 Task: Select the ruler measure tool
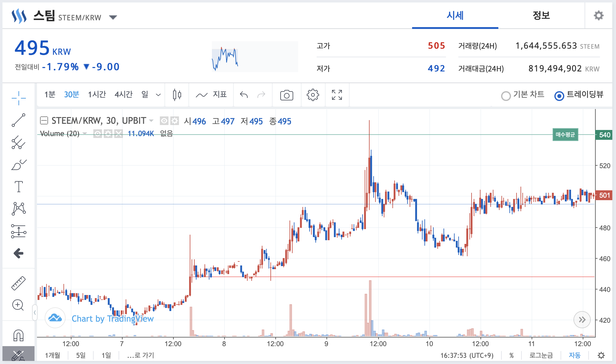18,283
